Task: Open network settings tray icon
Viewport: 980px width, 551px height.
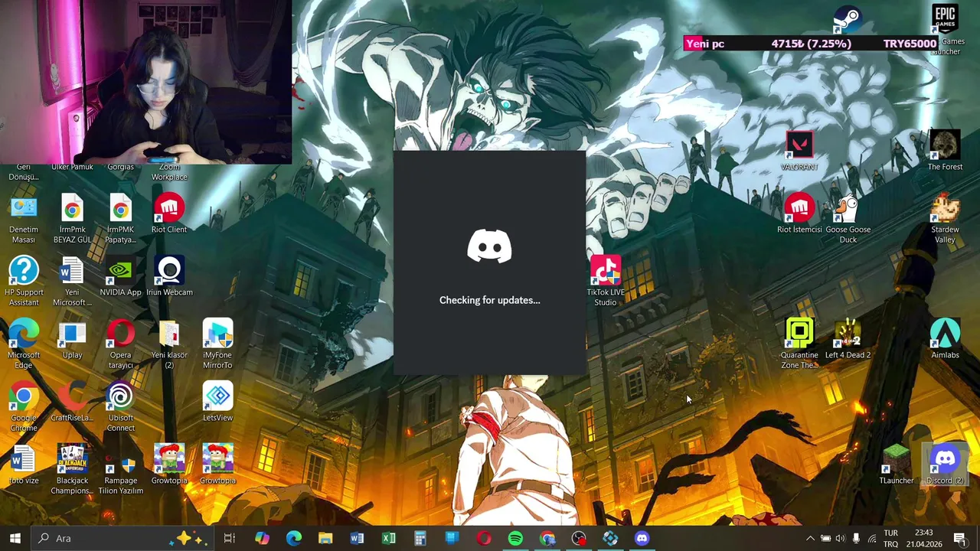Action: (x=872, y=538)
